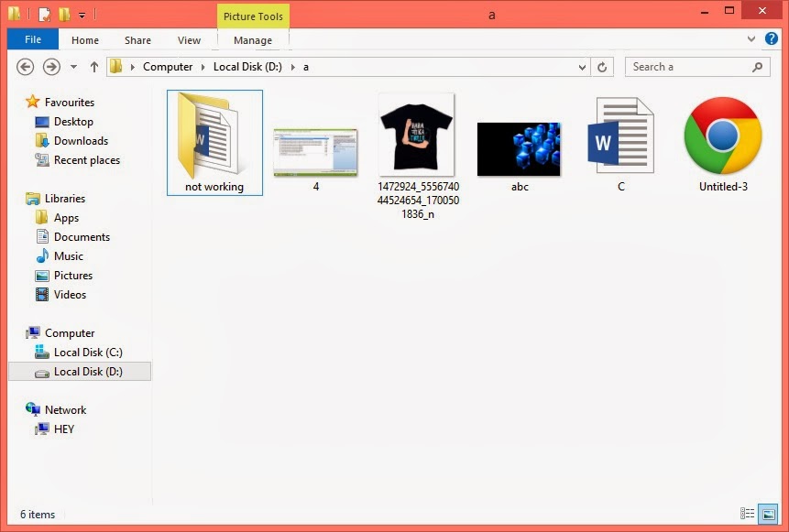This screenshot has width=789, height=532.
Task: Open the quick access toolbar customize dropdown
Action: [82, 15]
